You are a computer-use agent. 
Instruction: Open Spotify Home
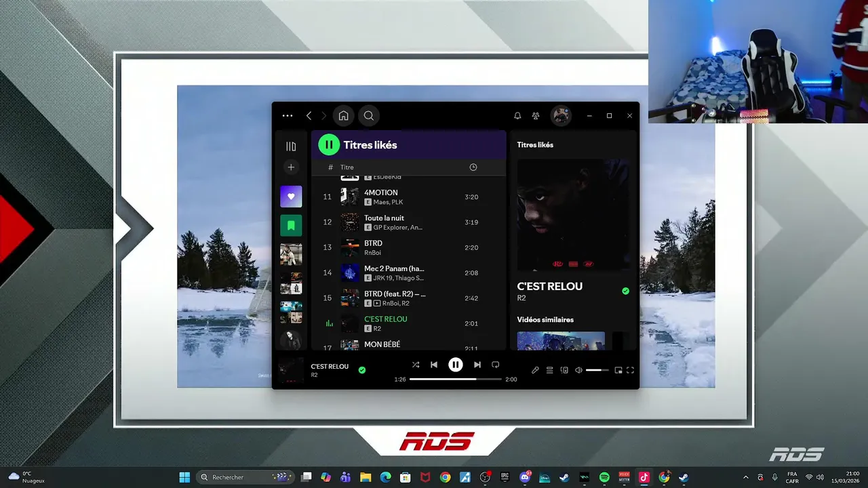coord(343,116)
